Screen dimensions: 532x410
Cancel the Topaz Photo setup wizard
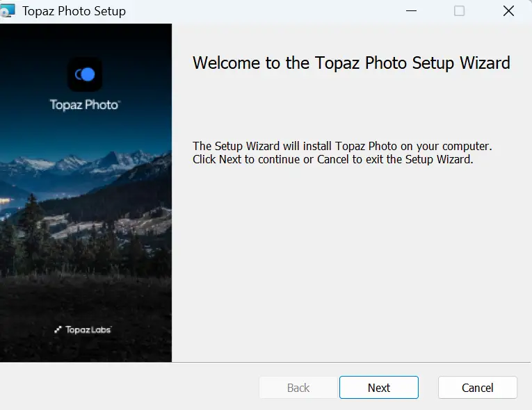pyautogui.click(x=477, y=387)
